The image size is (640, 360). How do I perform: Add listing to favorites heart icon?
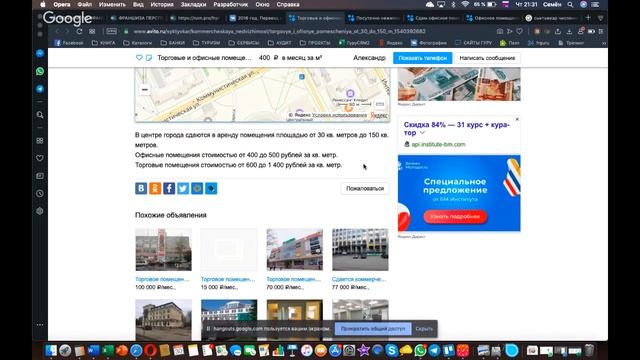click(139, 58)
